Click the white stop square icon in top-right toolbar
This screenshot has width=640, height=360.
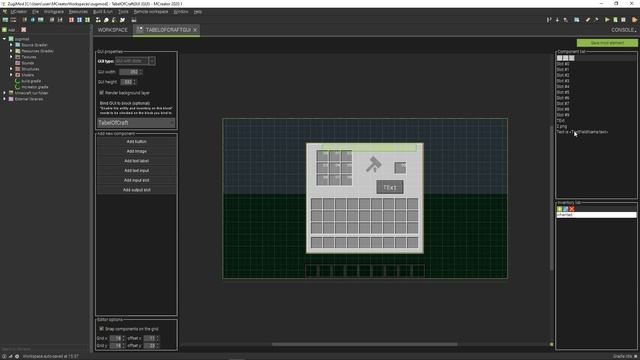(x=623, y=20)
